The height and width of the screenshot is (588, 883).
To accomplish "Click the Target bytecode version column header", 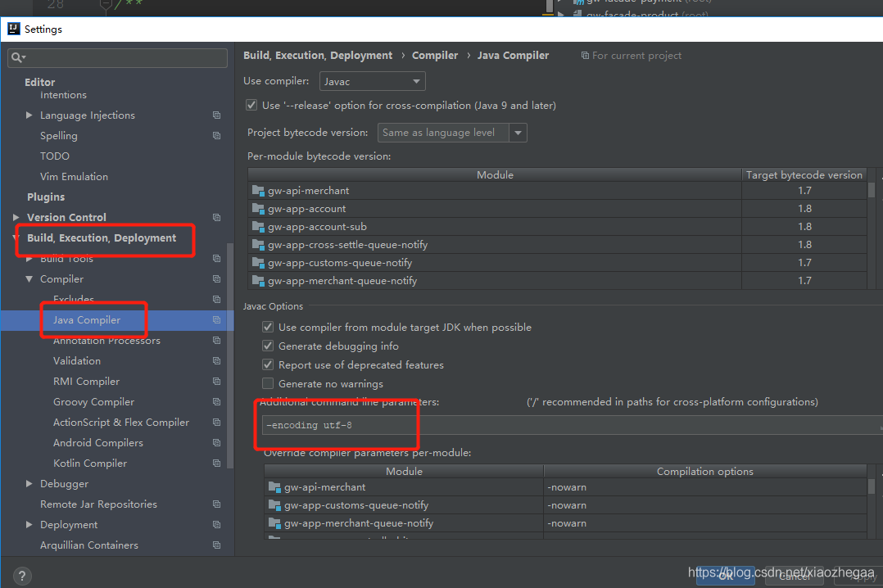I will (x=804, y=174).
